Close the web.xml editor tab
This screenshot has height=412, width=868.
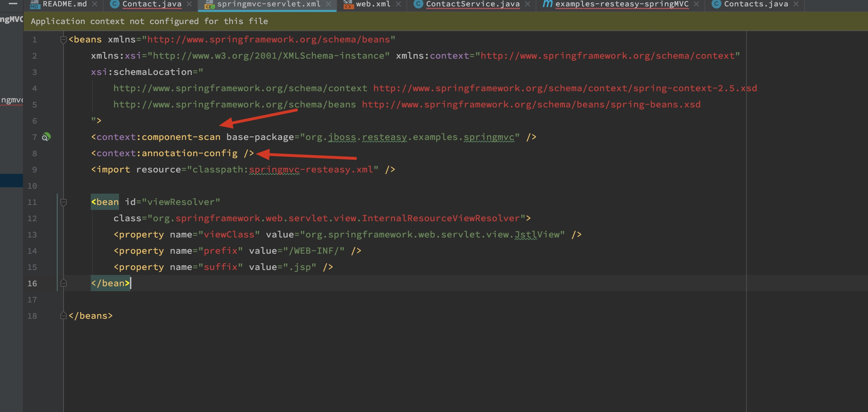pyautogui.click(x=398, y=4)
